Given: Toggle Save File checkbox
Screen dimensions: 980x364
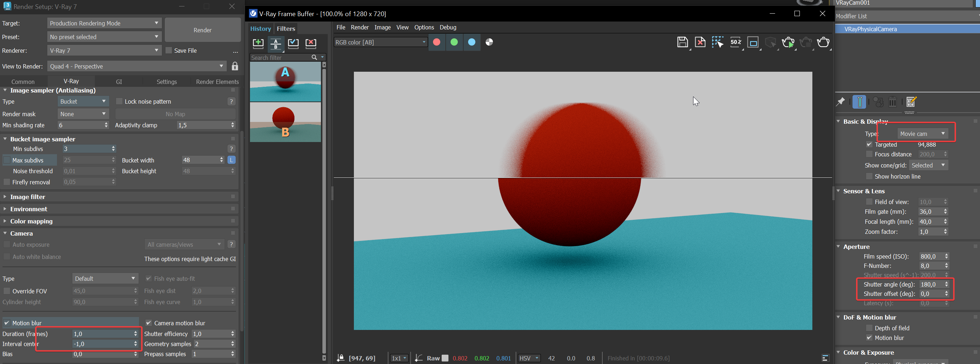Looking at the screenshot, I should click(169, 50).
